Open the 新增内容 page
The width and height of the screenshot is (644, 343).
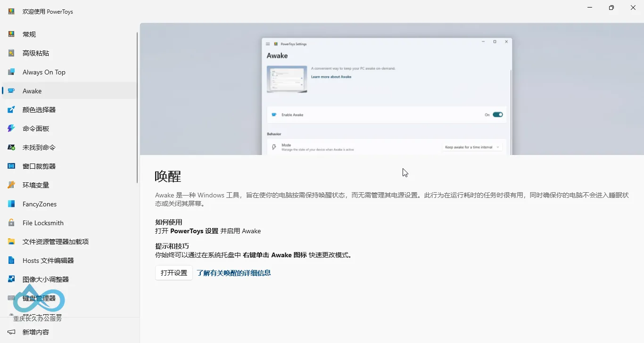(x=69, y=332)
